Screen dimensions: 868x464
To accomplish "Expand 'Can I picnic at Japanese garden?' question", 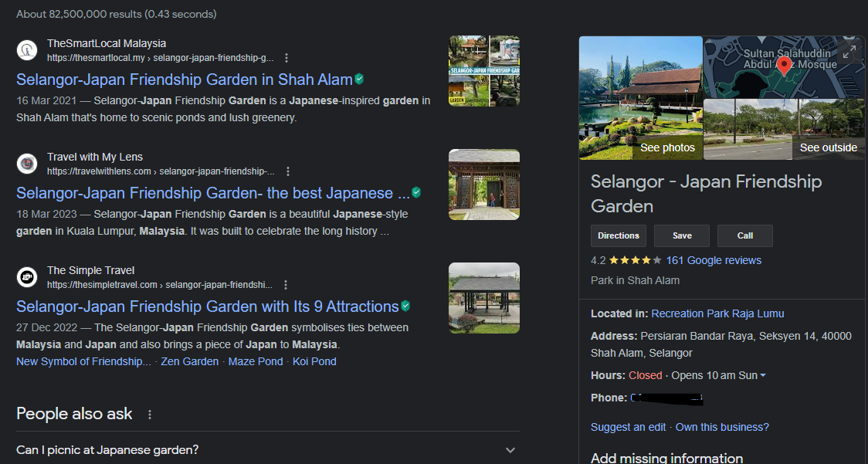I will (x=268, y=449).
